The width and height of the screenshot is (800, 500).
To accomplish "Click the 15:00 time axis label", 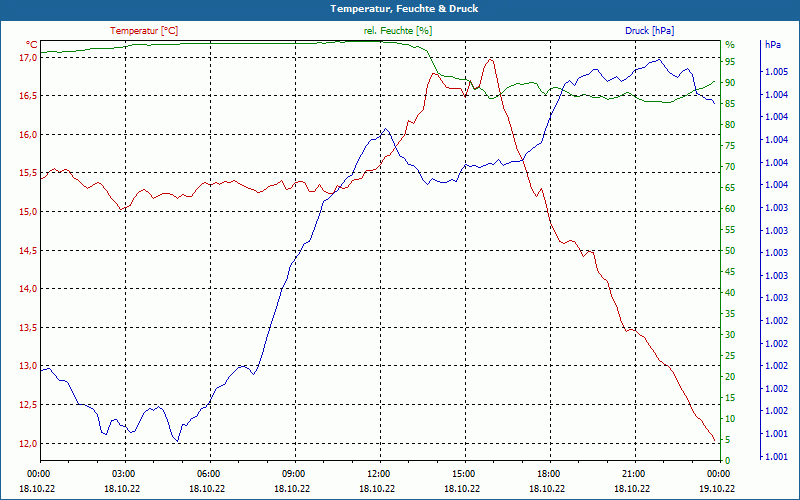I will (464, 473).
